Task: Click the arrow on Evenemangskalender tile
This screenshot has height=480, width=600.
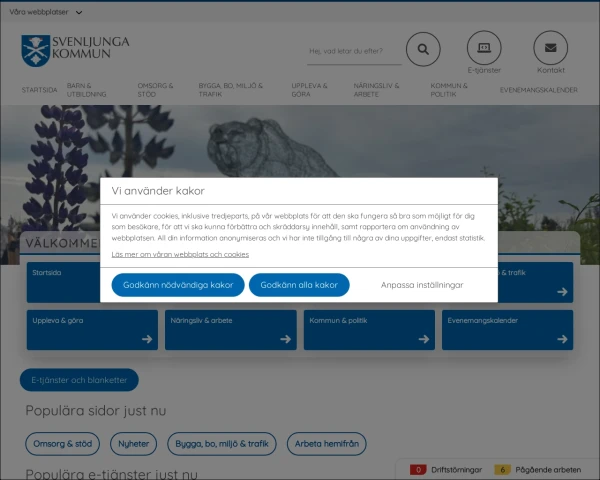Action: coord(562,339)
